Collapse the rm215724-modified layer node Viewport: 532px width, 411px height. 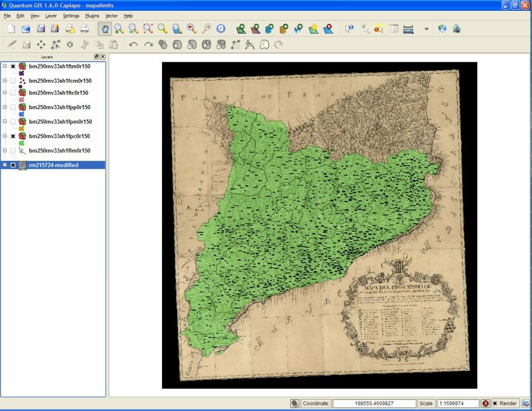click(5, 165)
